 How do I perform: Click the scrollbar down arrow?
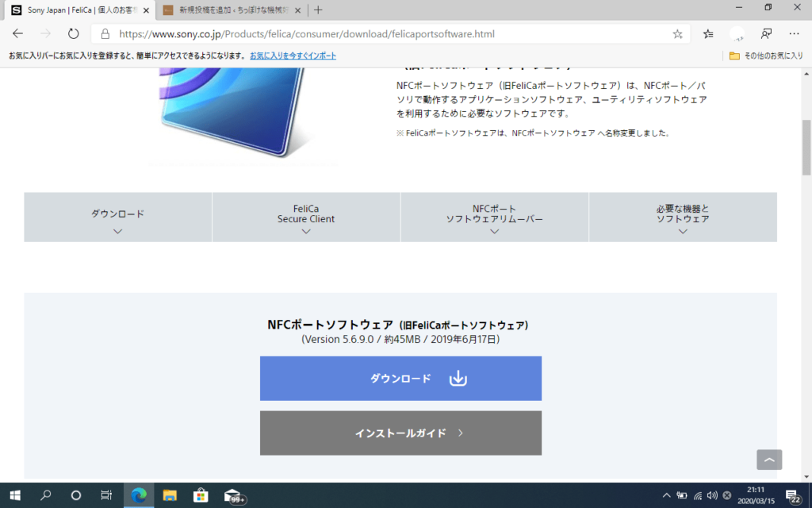(806, 477)
